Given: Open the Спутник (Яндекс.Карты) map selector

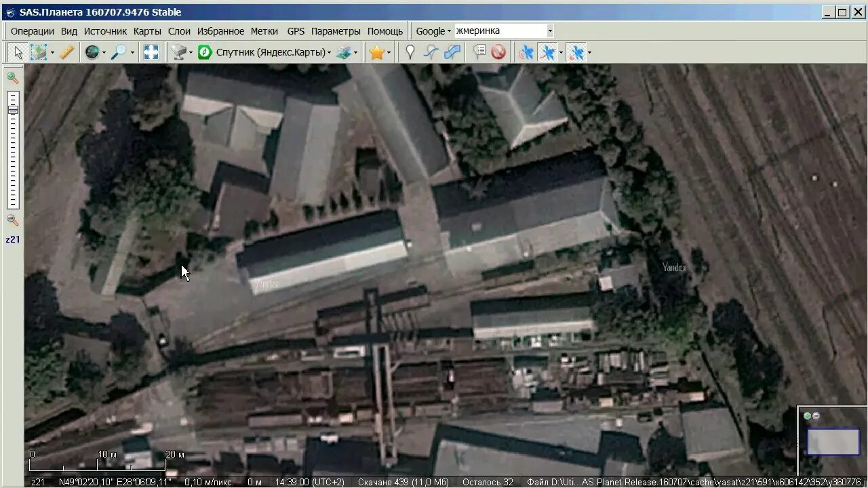Looking at the screenshot, I should point(273,52).
